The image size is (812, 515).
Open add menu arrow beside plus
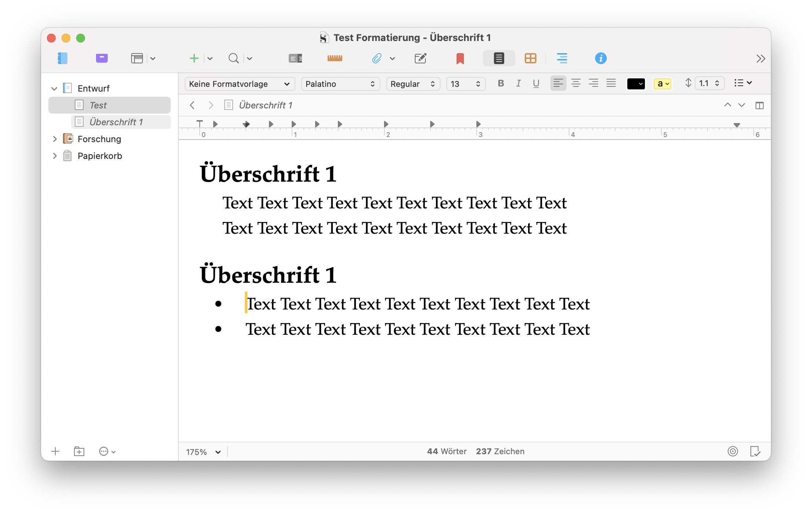pos(210,59)
